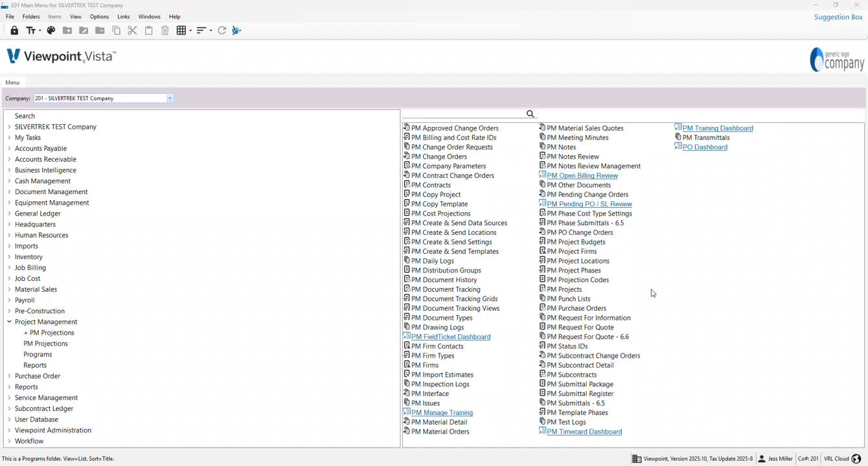Screen dimensions: 868x466
Task: Click icon beside PM Approved Change Orders
Action: point(407,128)
